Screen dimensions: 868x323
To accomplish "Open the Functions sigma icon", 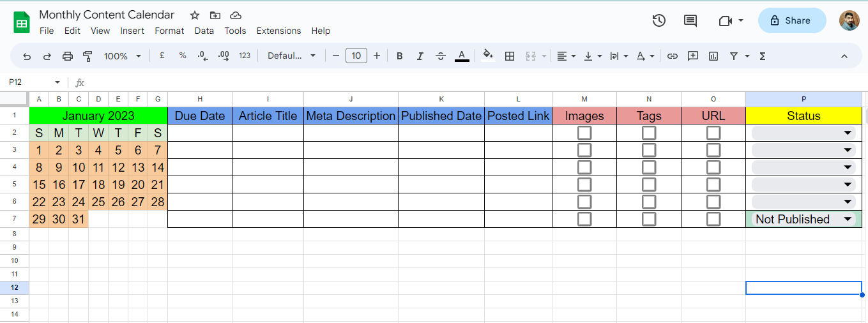I will [763, 56].
